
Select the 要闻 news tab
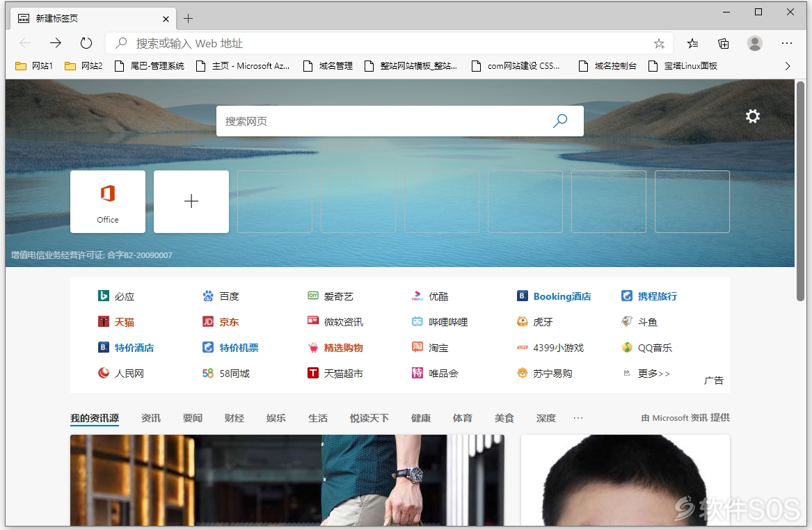193,418
